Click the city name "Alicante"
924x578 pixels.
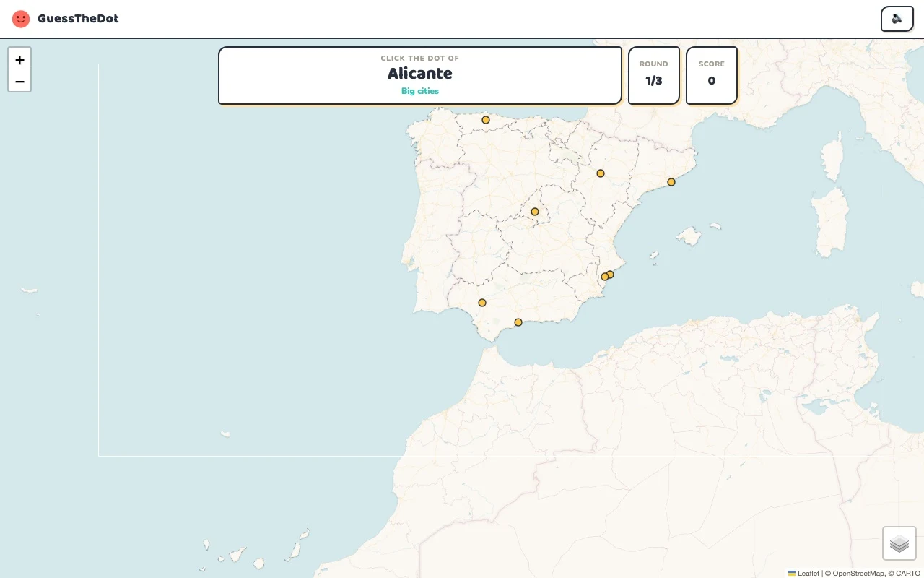pyautogui.click(x=420, y=73)
